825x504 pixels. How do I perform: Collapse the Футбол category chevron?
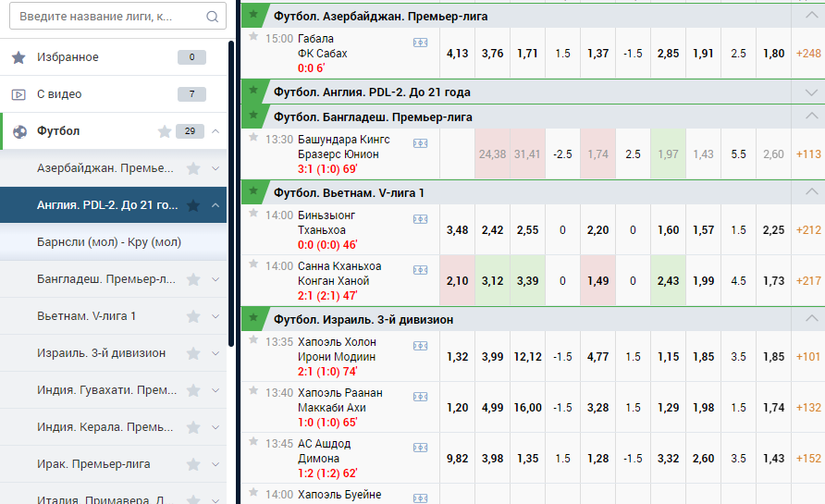215,131
